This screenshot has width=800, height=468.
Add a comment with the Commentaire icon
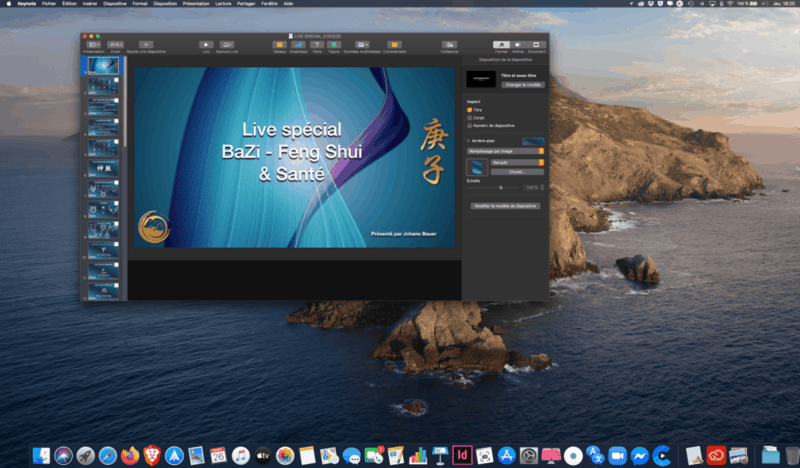(x=394, y=45)
